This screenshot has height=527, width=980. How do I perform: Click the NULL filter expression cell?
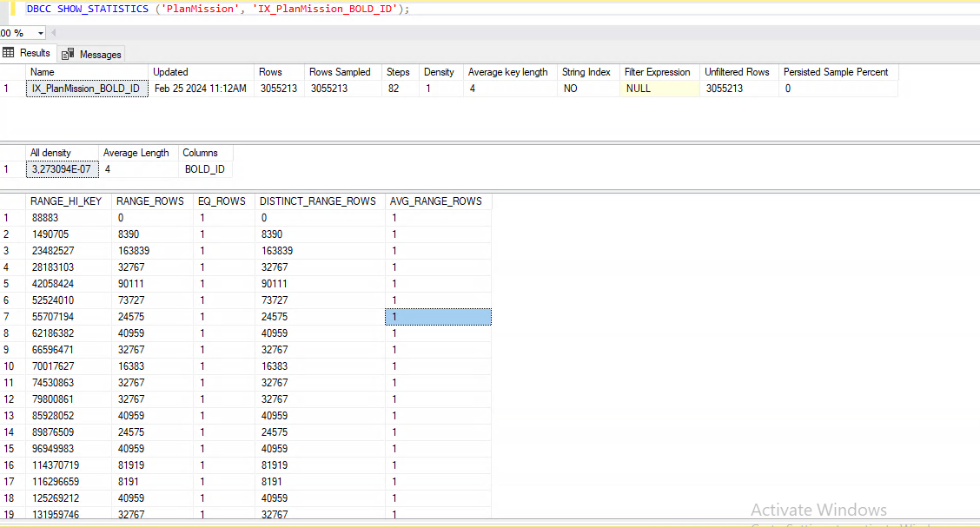click(659, 89)
